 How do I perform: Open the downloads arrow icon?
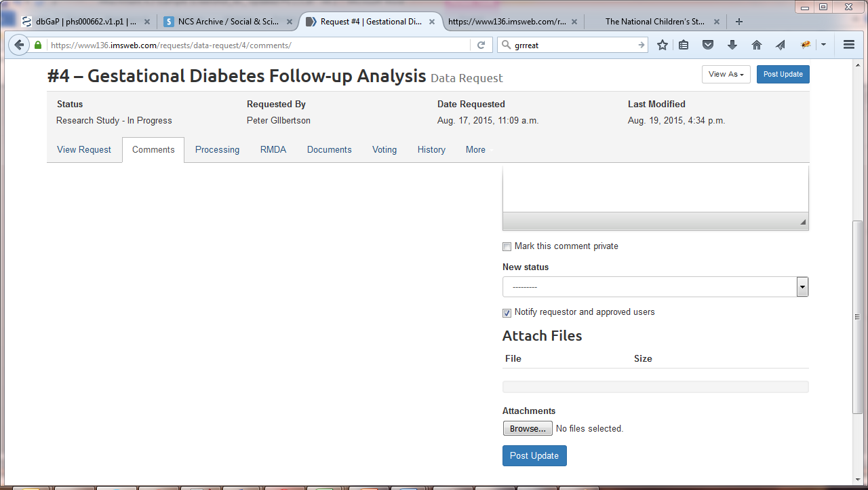coord(732,45)
